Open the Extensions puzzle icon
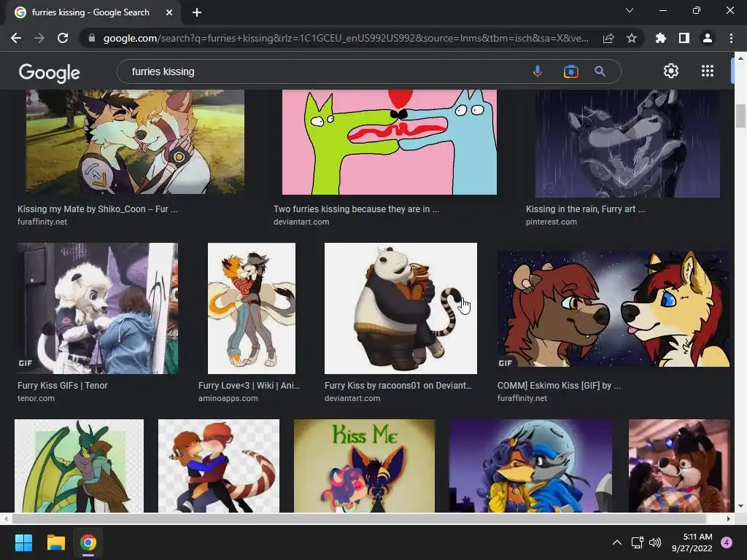Image resolution: width=747 pixels, height=560 pixels. coord(661,38)
